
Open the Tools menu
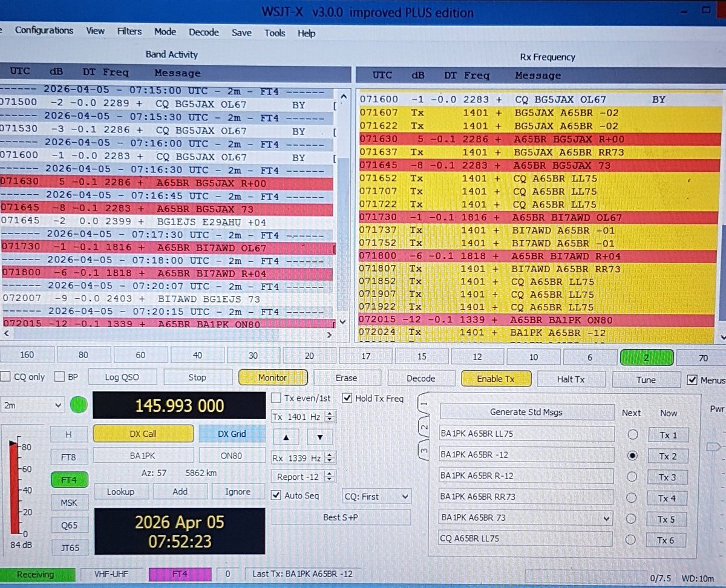[x=275, y=33]
